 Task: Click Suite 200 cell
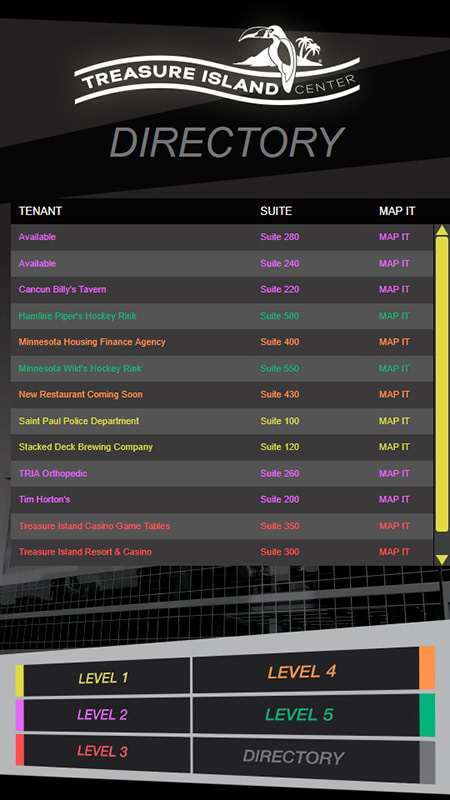280,499
